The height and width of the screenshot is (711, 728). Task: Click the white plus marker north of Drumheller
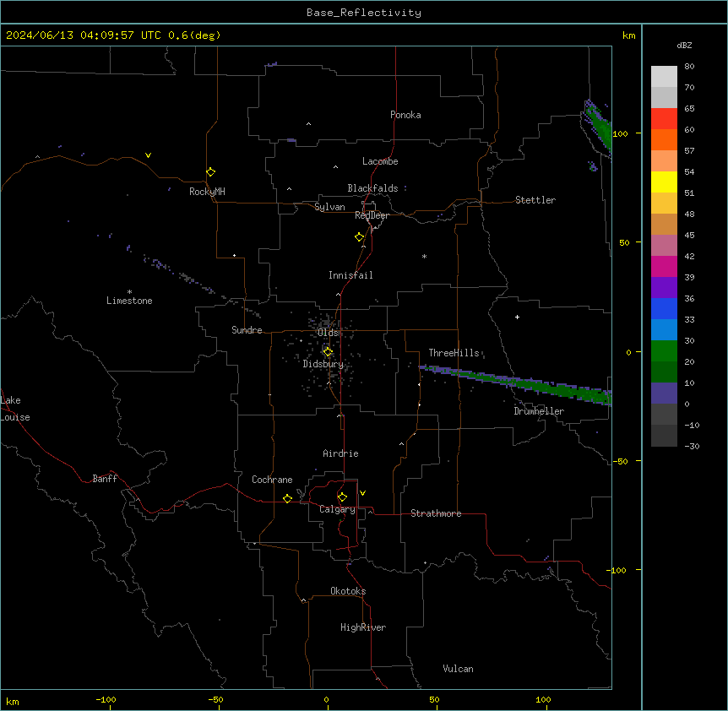pos(517,317)
